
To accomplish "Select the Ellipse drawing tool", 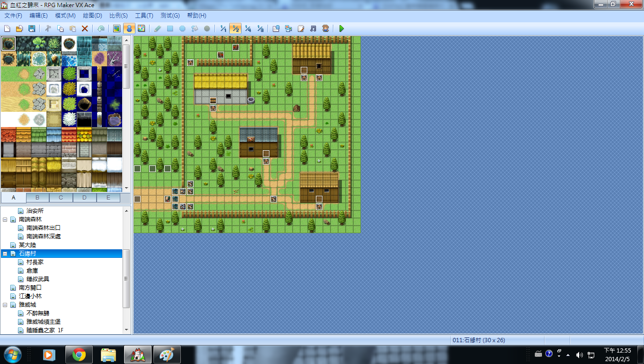I will (182, 28).
